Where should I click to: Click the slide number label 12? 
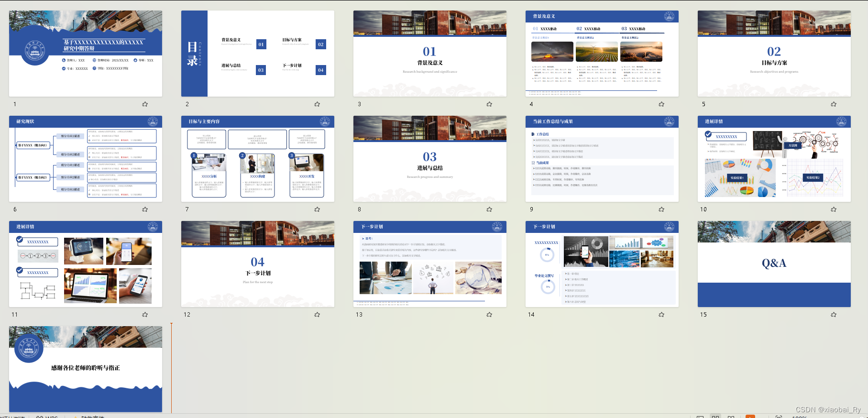click(187, 314)
